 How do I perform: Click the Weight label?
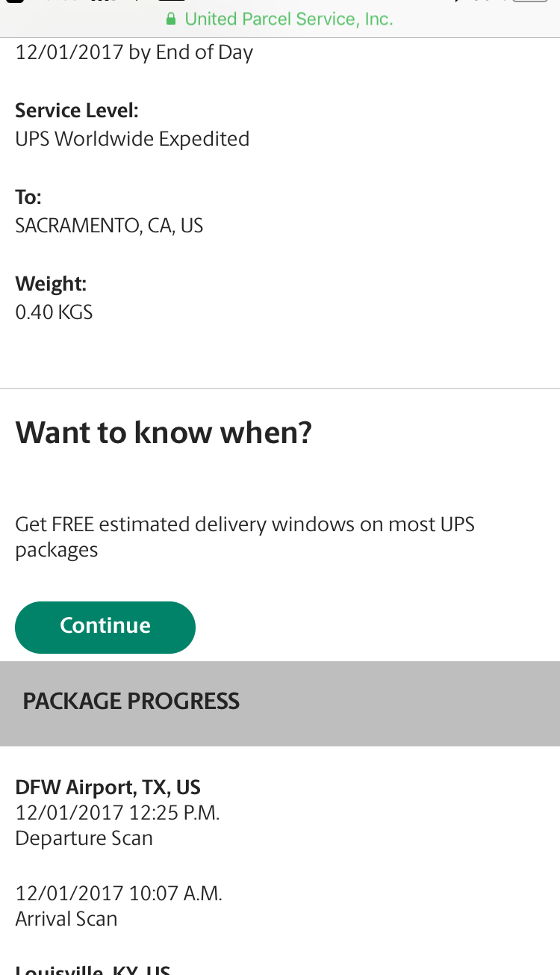(x=51, y=284)
